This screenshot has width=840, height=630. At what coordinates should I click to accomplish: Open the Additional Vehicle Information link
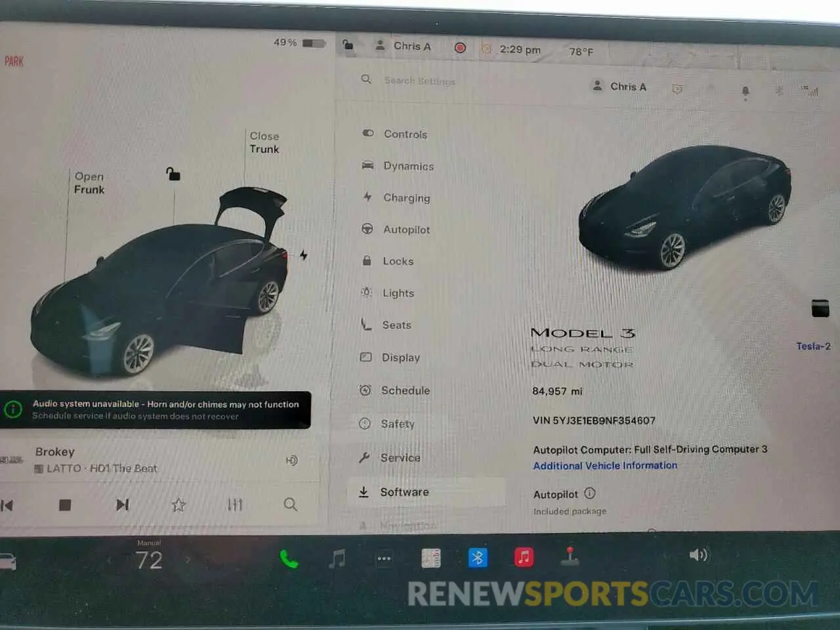coord(605,465)
